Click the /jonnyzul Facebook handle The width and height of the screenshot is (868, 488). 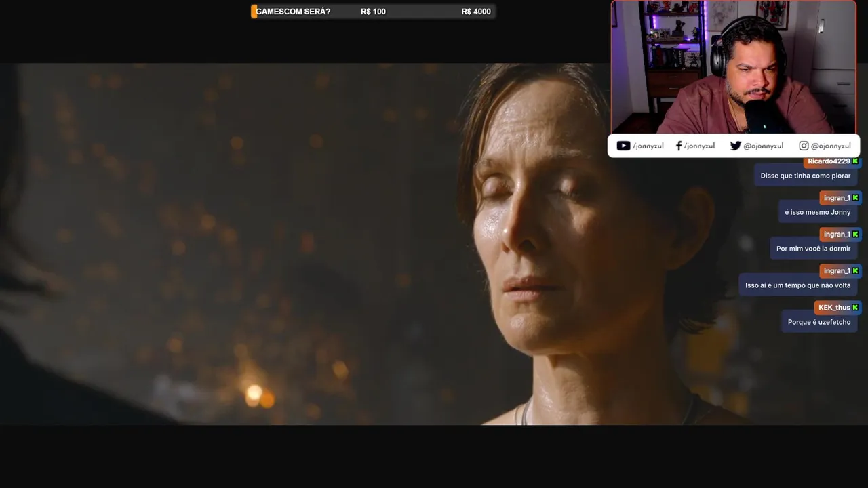point(699,146)
